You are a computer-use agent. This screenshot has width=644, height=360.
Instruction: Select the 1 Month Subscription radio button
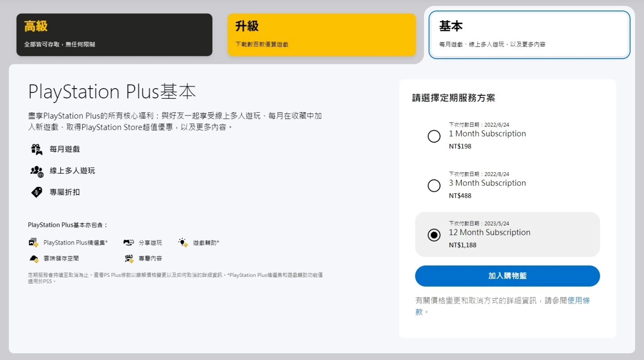[x=434, y=136]
